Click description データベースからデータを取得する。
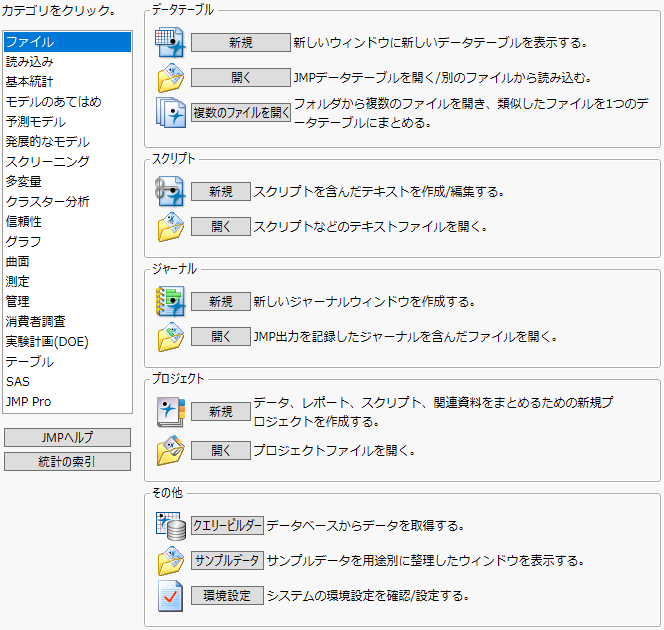The image size is (664, 630). [x=365, y=526]
